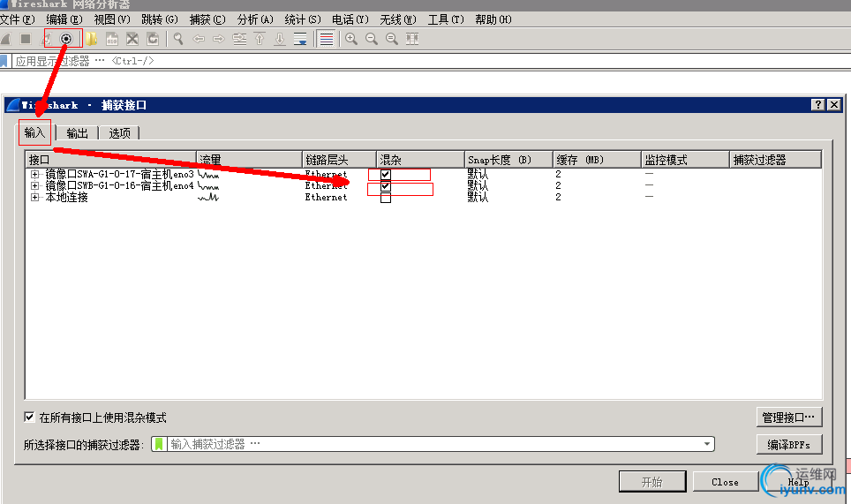Click the zoom out magnifier icon
This screenshot has width=851, height=504.
(372, 39)
